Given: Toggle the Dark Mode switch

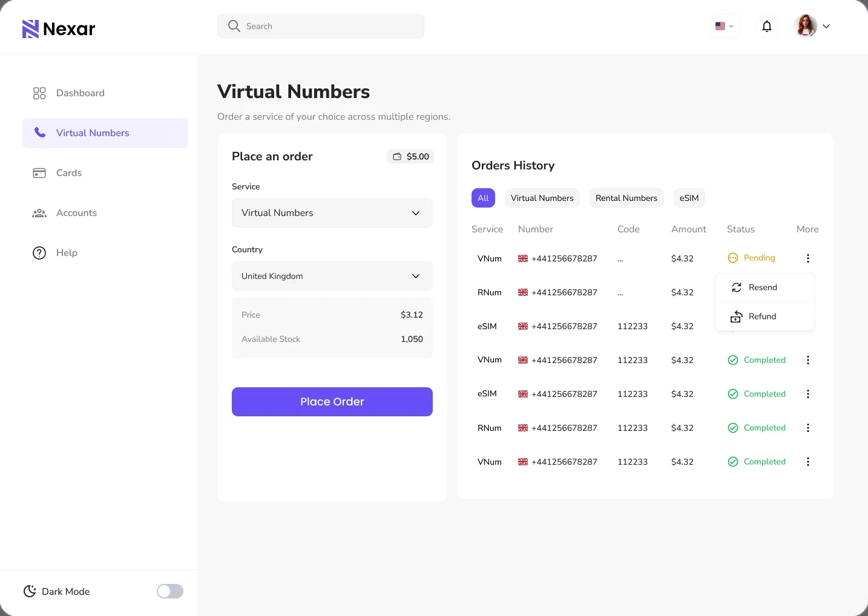Looking at the screenshot, I should pos(170,591).
